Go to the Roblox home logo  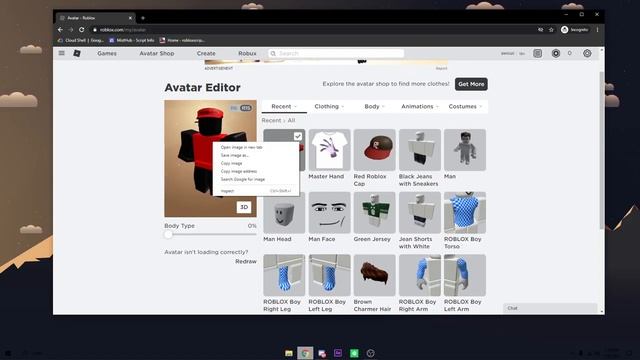(77, 53)
